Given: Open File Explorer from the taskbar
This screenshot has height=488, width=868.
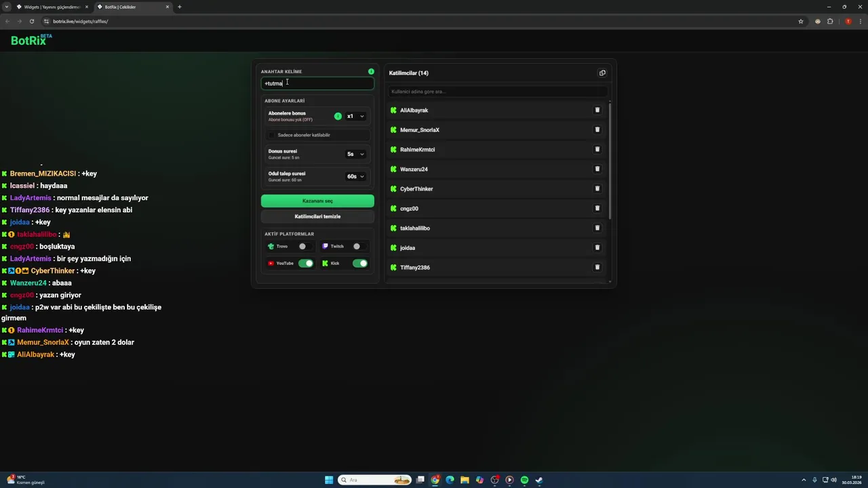Looking at the screenshot, I should coord(465,480).
